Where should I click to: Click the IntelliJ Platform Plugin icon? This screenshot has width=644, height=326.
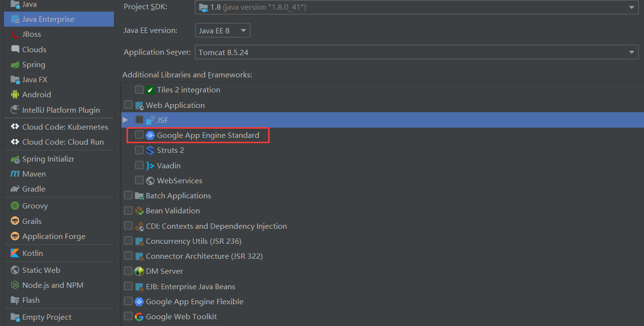click(15, 110)
